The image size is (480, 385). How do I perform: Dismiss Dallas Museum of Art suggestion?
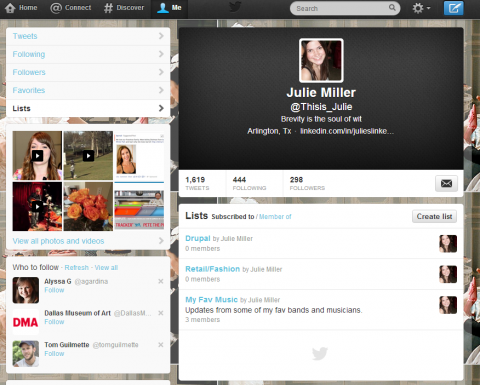(x=161, y=313)
